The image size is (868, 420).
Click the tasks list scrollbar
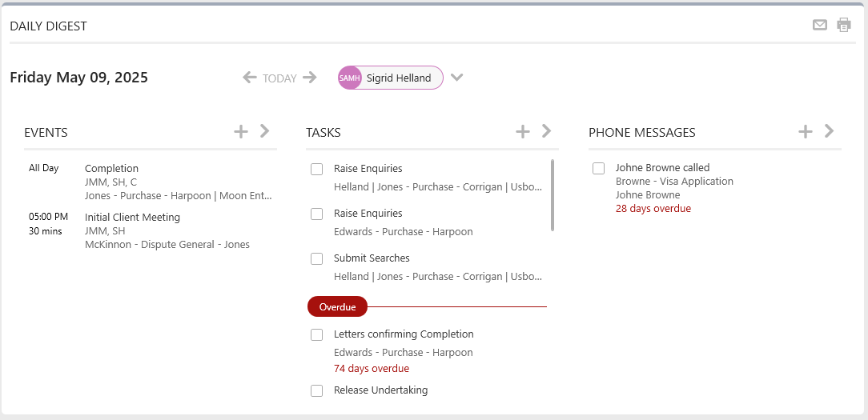(552, 195)
